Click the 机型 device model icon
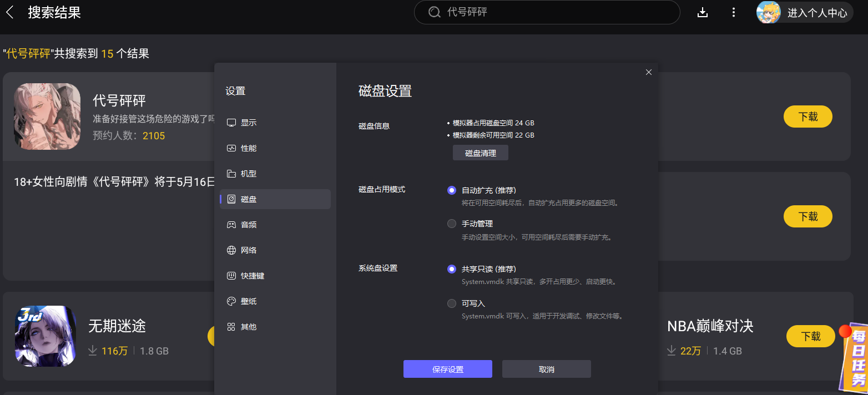 [x=231, y=174]
